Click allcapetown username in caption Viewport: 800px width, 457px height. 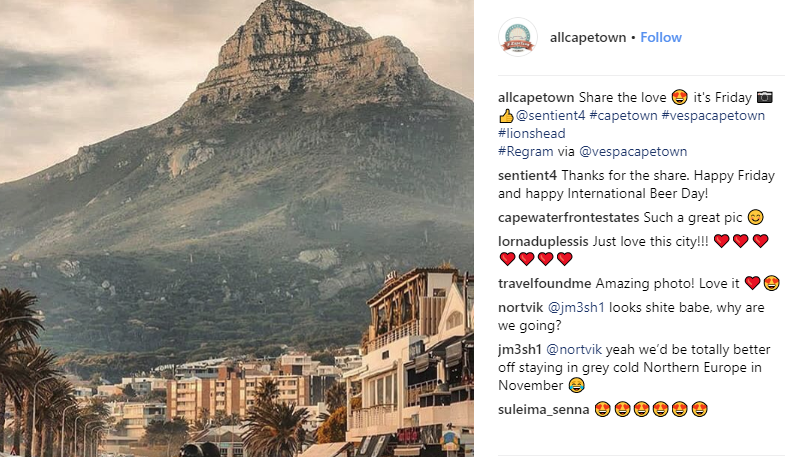click(536, 97)
